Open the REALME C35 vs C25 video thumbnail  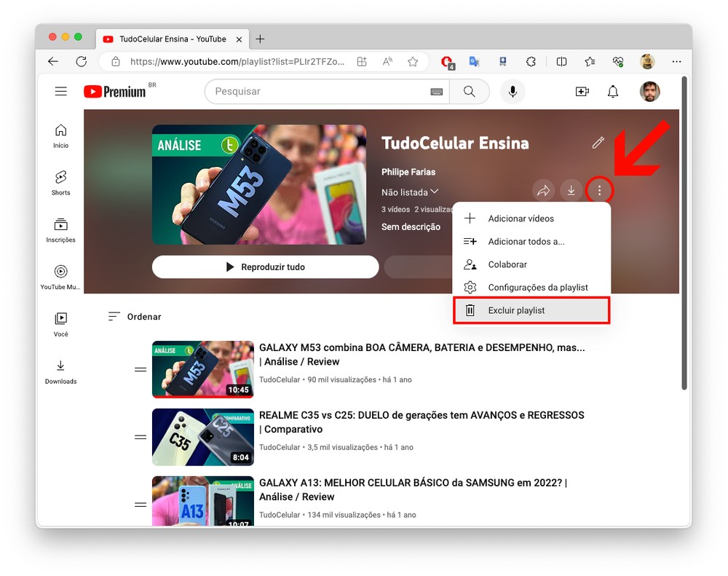click(202, 437)
